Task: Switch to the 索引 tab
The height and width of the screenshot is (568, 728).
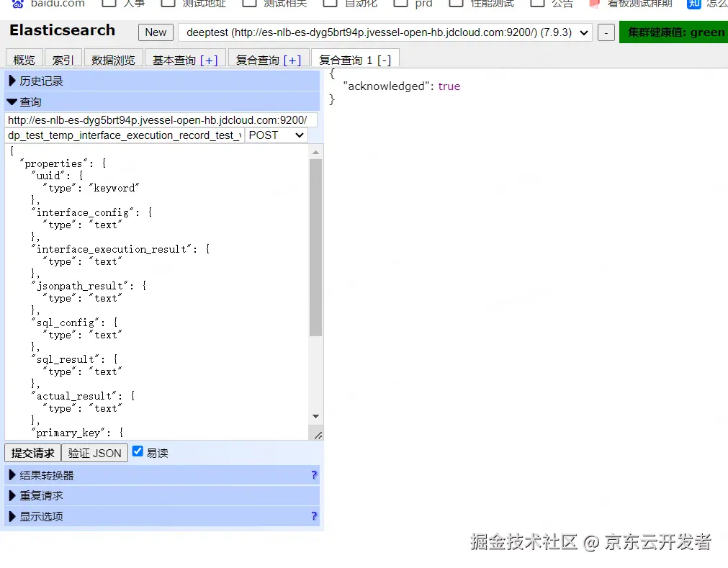Action: (63, 60)
